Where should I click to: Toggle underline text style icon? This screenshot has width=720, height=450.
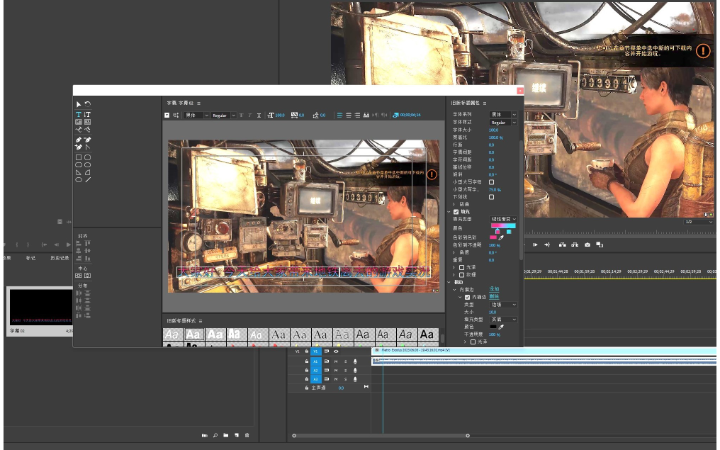(259, 115)
